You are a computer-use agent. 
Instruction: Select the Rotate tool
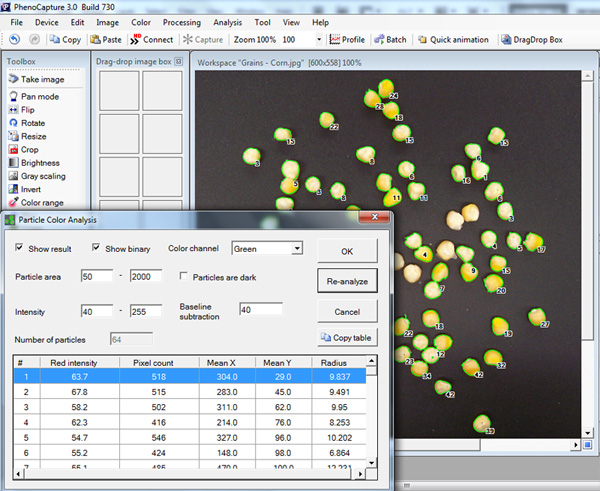[32, 123]
